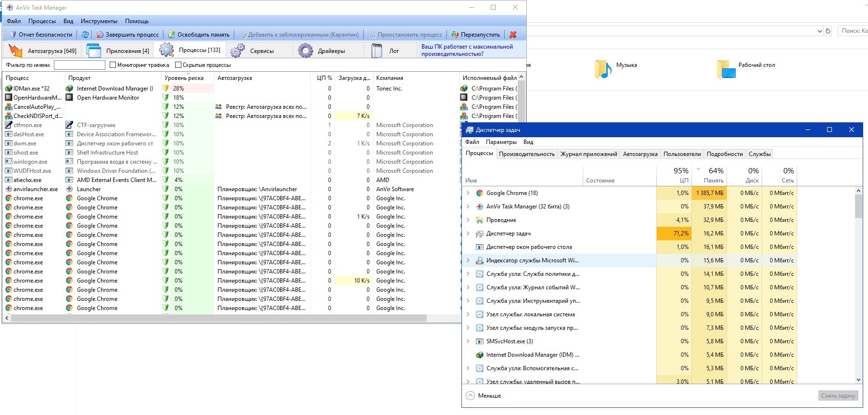
Task: Select the IDMan.exe *32 process icon
Action: coord(9,89)
